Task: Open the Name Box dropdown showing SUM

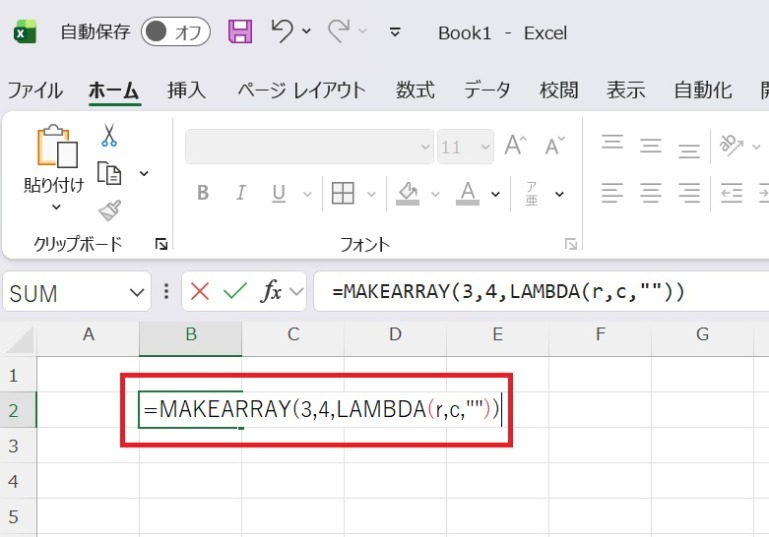Action: click(137, 293)
